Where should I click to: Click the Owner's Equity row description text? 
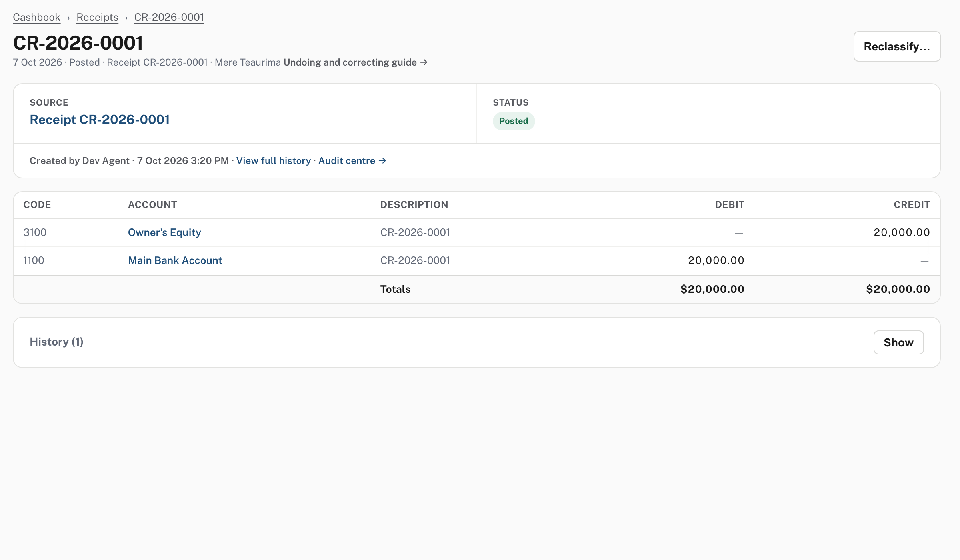click(415, 232)
